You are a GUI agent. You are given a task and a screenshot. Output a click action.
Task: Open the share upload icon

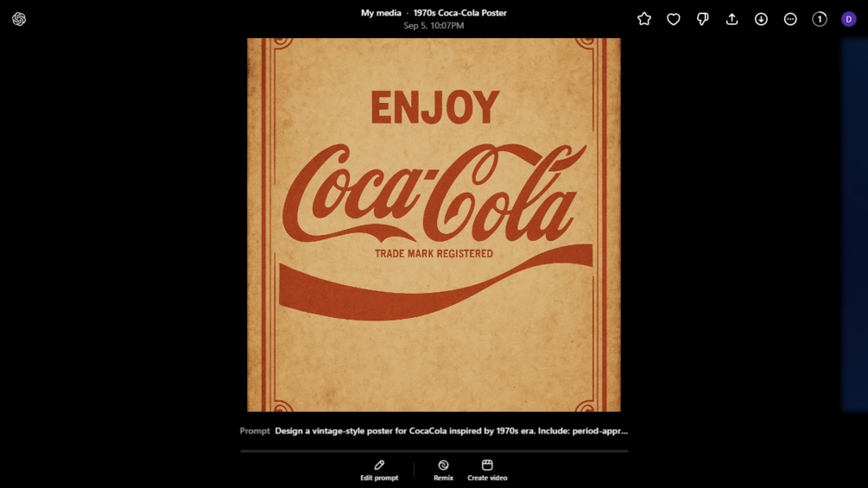[x=732, y=19]
